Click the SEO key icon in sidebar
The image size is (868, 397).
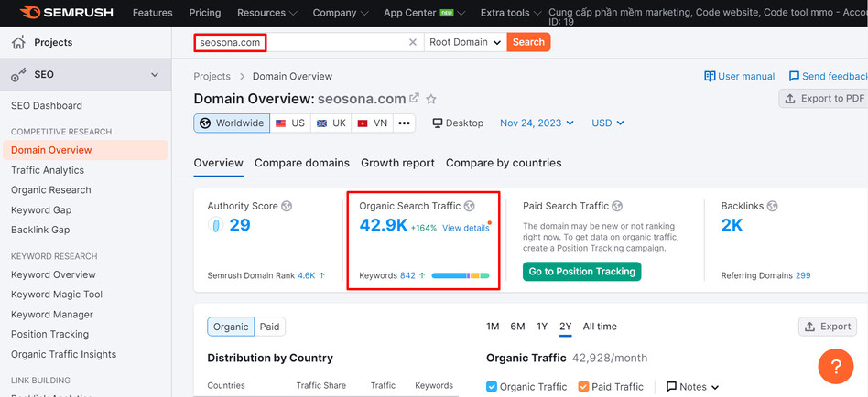click(x=19, y=75)
